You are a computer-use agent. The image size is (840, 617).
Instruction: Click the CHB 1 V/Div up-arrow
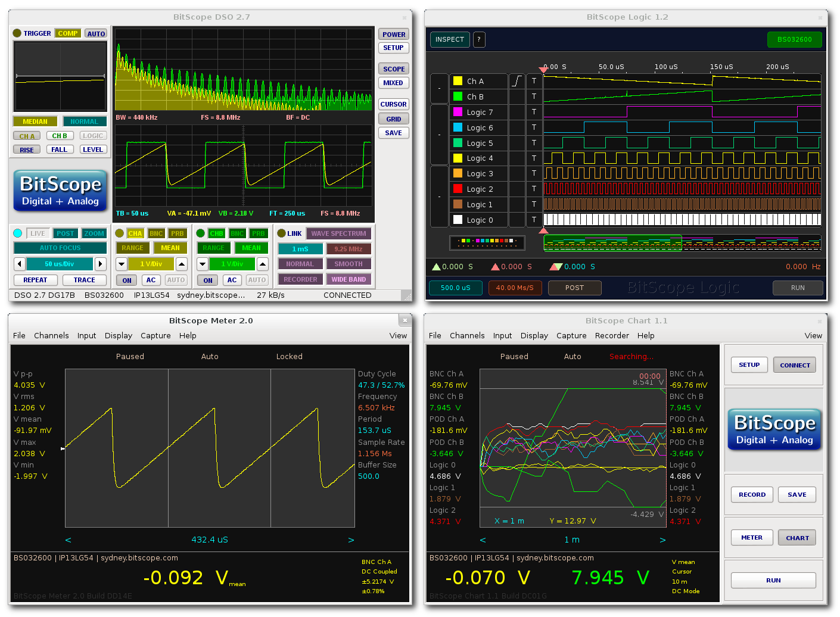point(263,264)
